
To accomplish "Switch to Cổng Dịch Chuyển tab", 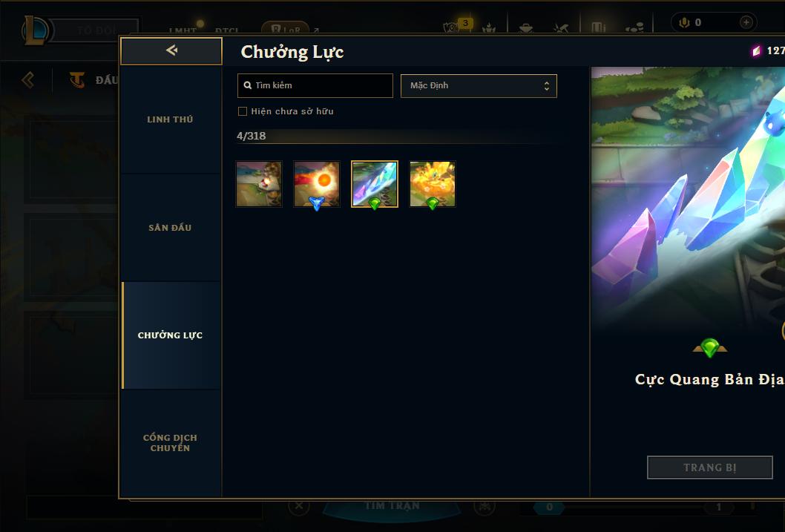I will [x=170, y=443].
